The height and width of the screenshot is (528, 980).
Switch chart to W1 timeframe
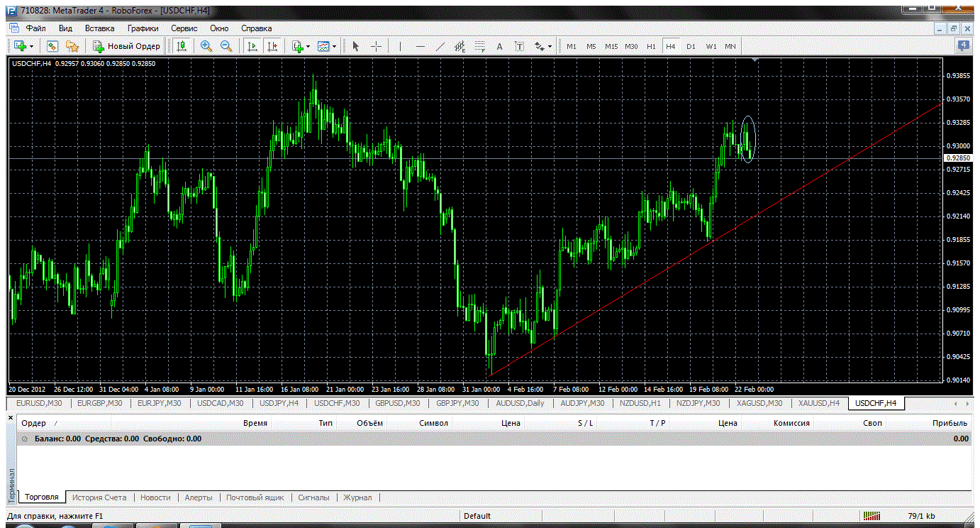(711, 46)
